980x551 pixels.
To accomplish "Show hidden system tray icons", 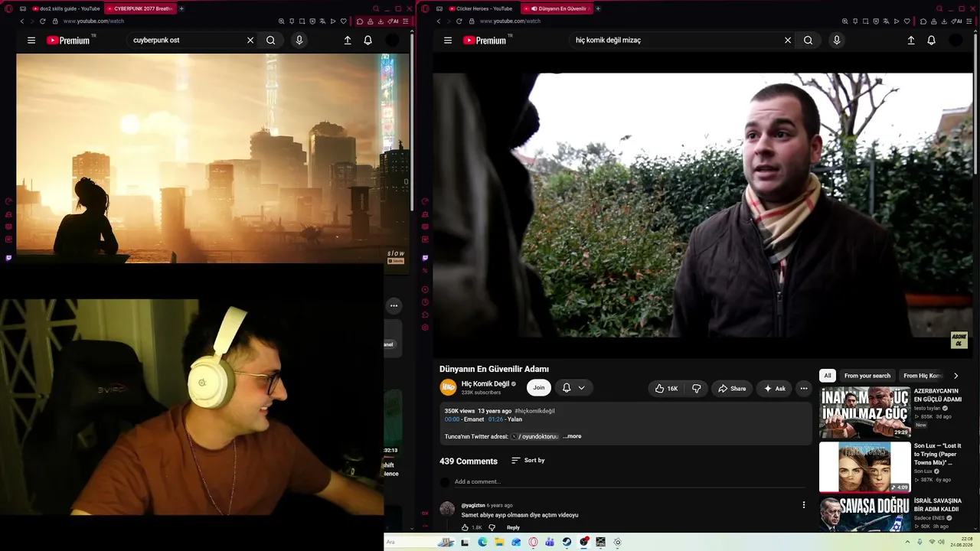I will (909, 542).
